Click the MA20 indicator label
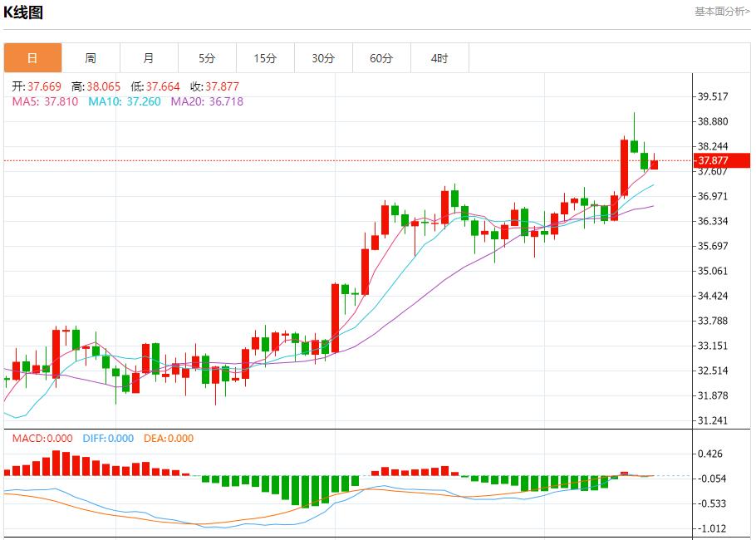This screenshot has width=756, height=540. (207, 101)
